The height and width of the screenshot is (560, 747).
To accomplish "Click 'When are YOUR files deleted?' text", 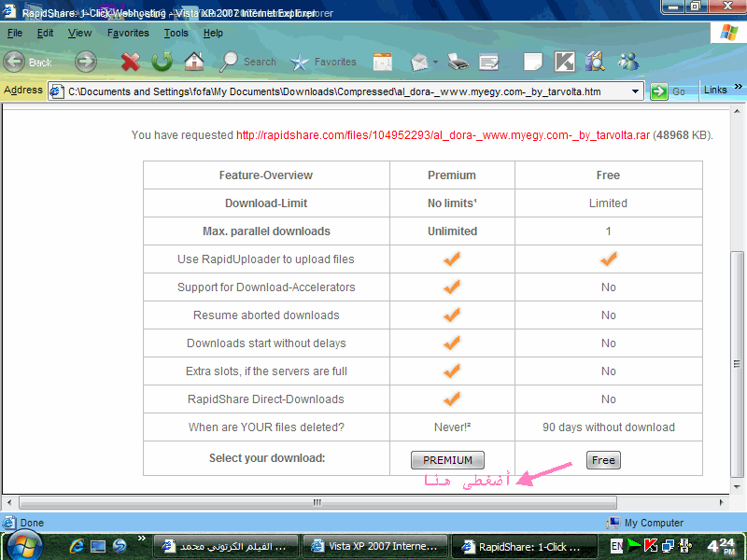I will click(266, 427).
